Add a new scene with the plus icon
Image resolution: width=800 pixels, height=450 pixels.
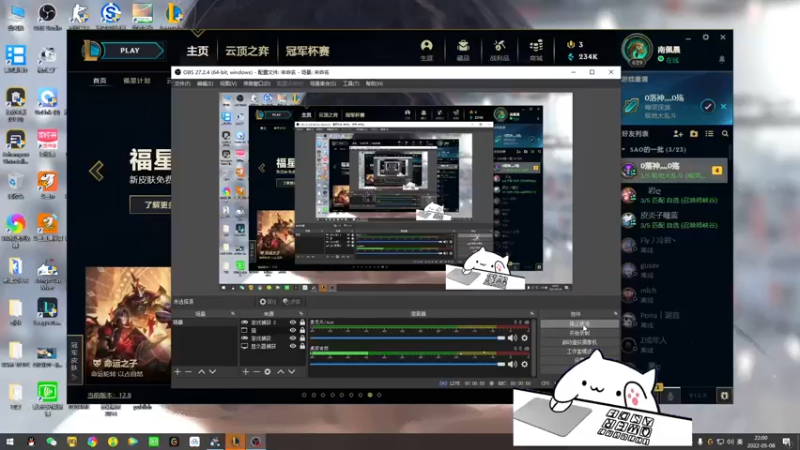click(x=178, y=372)
